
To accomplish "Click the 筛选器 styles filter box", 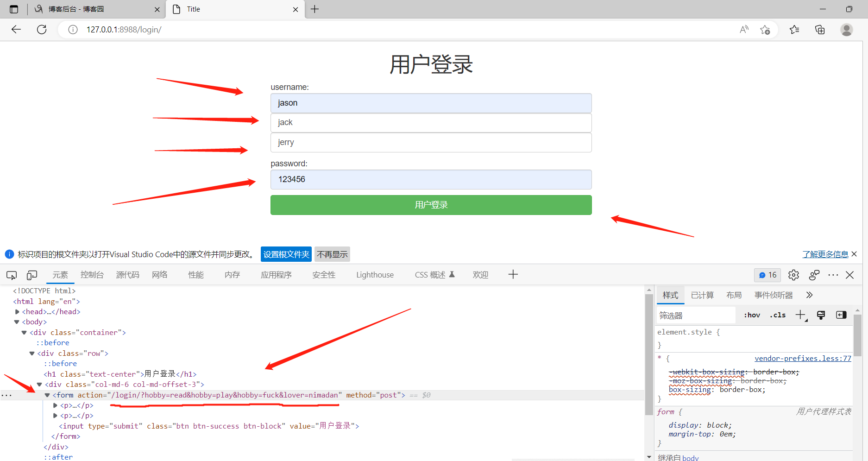I will [696, 316].
